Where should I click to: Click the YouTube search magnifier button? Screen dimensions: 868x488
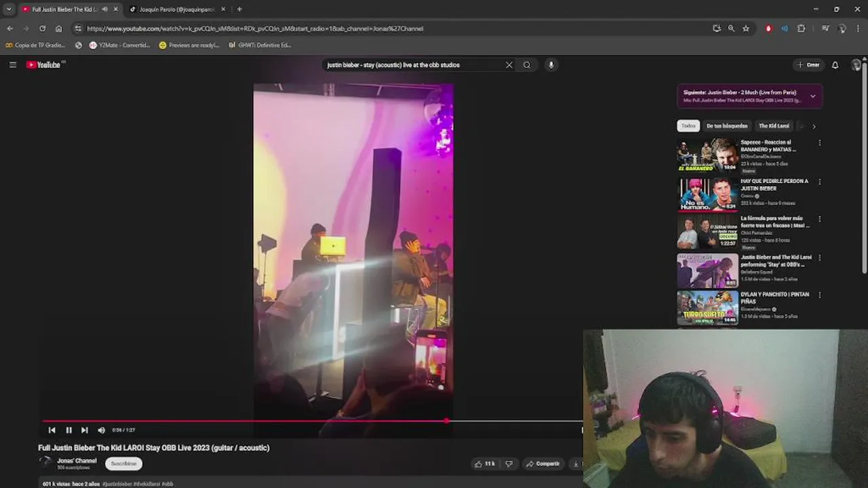click(527, 65)
